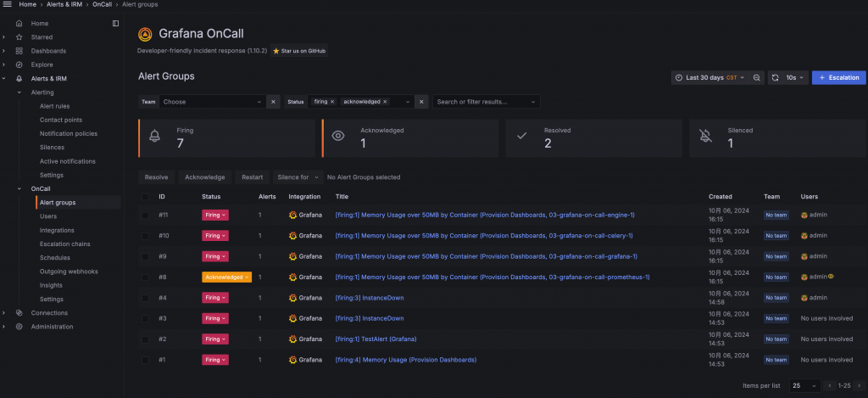This screenshot has width=868, height=398.
Task: Click the Restart button
Action: coord(253,177)
